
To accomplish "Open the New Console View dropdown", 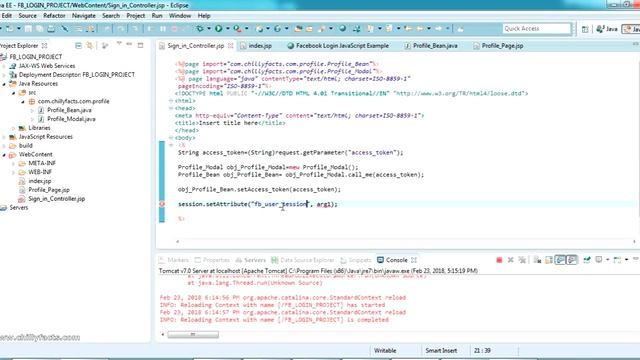I will 627,260.
